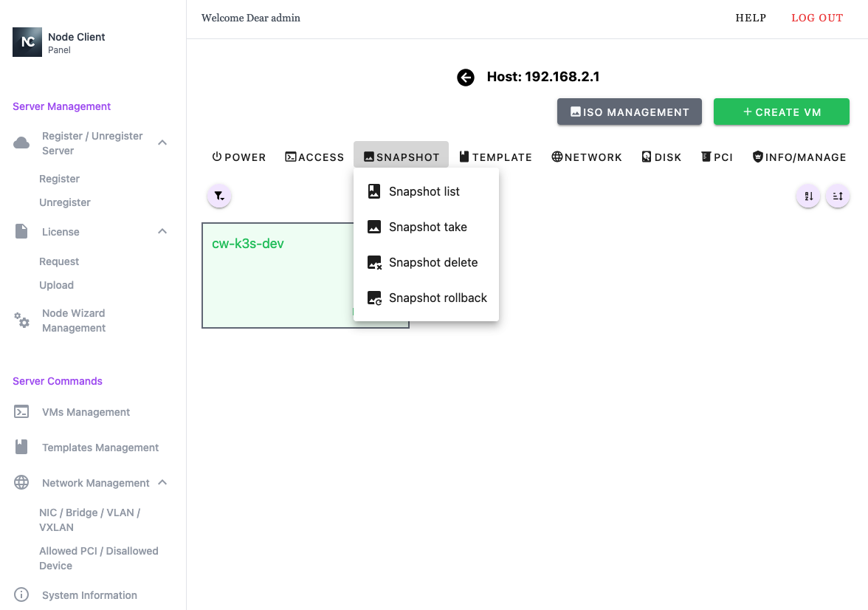Click the alphabetical sort icon button
Viewport: 868px width, 610px height.
pos(808,196)
